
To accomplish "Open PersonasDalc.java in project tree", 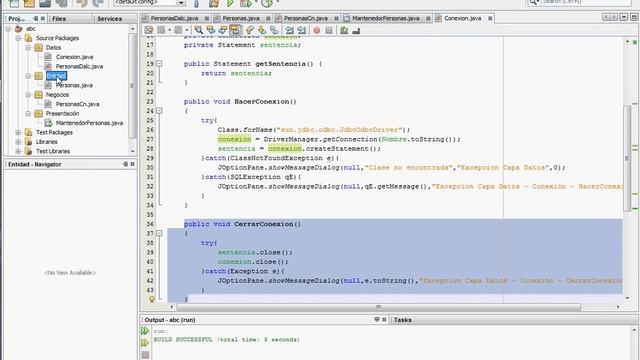I will coord(79,66).
